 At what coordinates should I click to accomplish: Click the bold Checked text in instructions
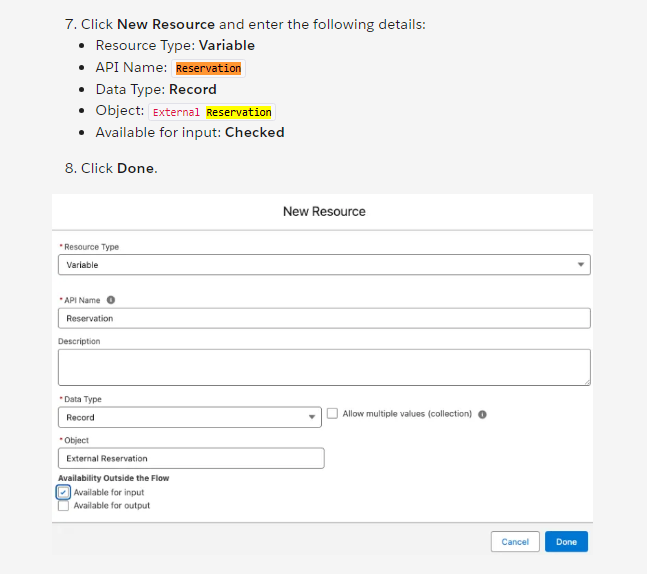254,132
